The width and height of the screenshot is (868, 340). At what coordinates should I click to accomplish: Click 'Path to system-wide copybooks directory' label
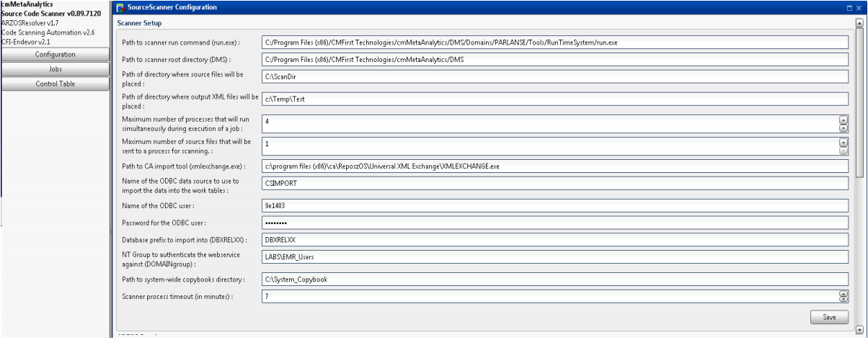pyautogui.click(x=184, y=279)
